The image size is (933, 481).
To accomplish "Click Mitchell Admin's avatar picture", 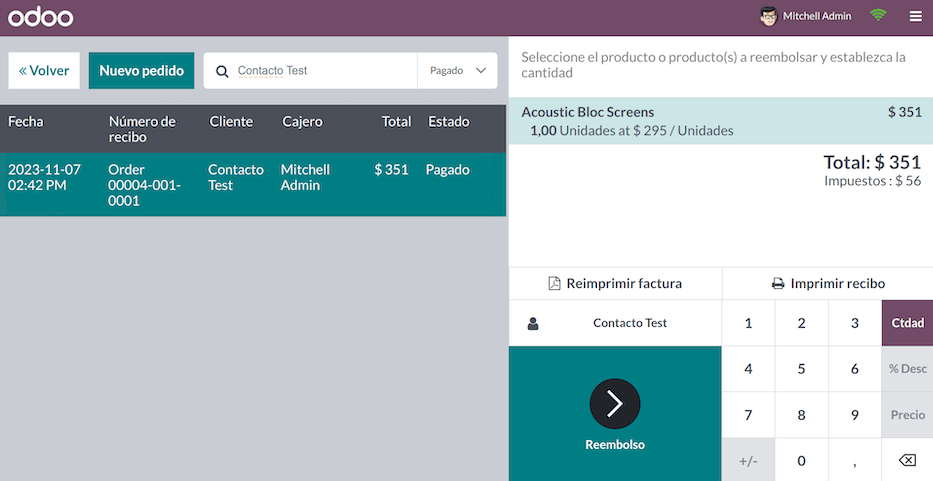I will point(768,16).
